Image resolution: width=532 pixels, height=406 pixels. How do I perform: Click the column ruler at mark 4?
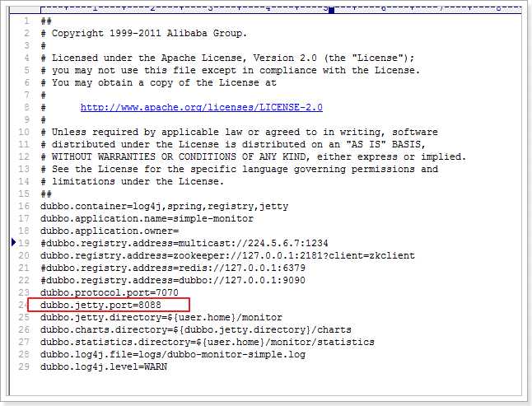click(268, 8)
